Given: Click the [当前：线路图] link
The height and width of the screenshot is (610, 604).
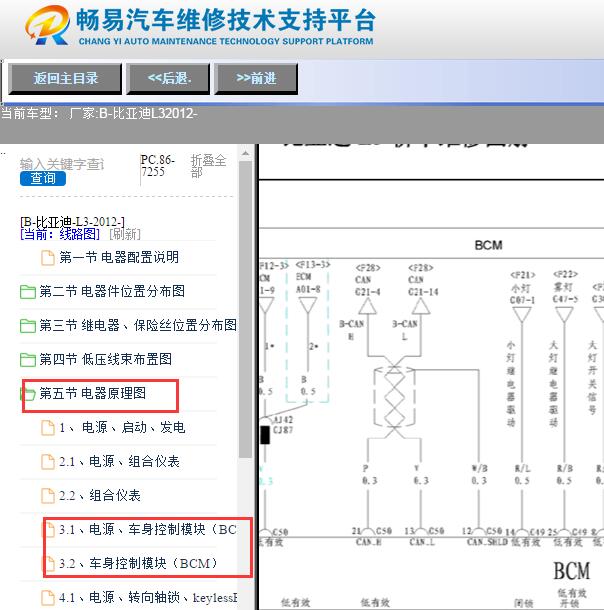Looking at the screenshot, I should [60, 234].
